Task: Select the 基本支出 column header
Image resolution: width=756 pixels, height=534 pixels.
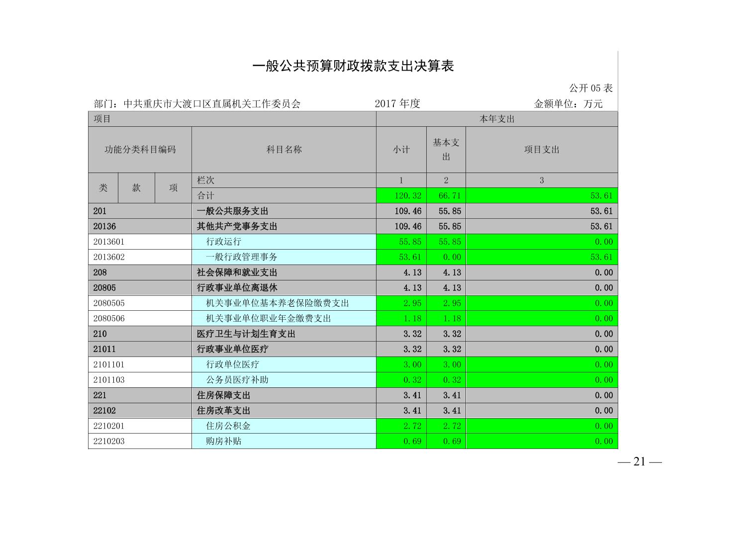Action: click(x=446, y=149)
